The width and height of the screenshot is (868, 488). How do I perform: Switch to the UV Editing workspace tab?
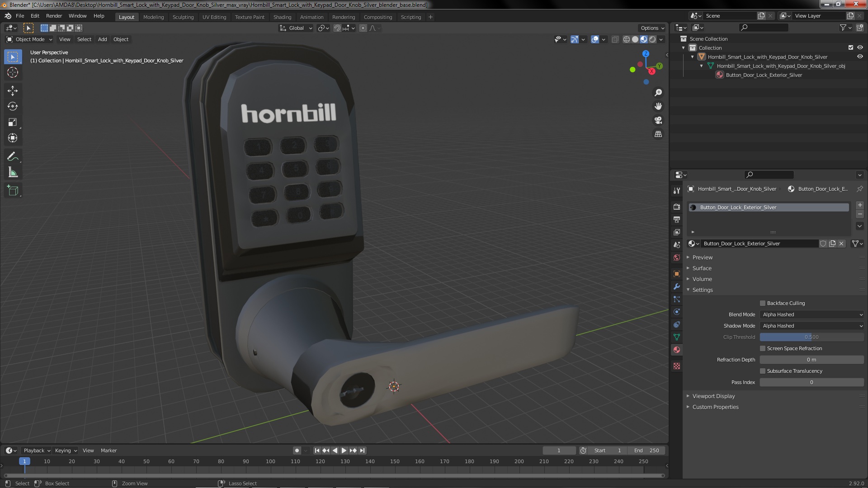click(214, 17)
